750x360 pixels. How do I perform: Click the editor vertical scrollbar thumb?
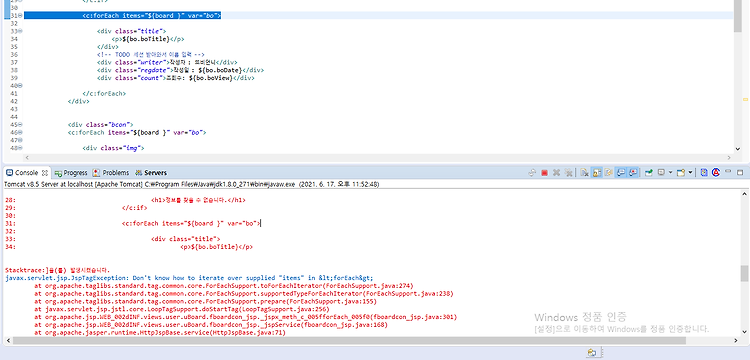[x=738, y=16]
